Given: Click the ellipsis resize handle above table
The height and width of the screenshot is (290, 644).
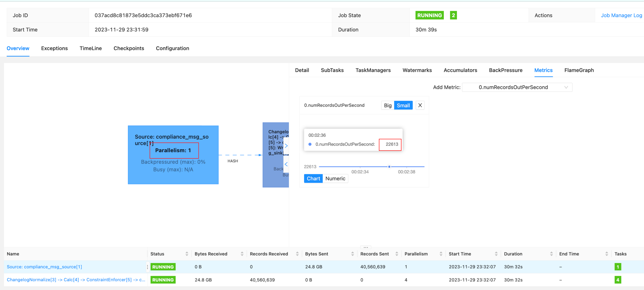Looking at the screenshot, I should pyautogui.click(x=365, y=247).
